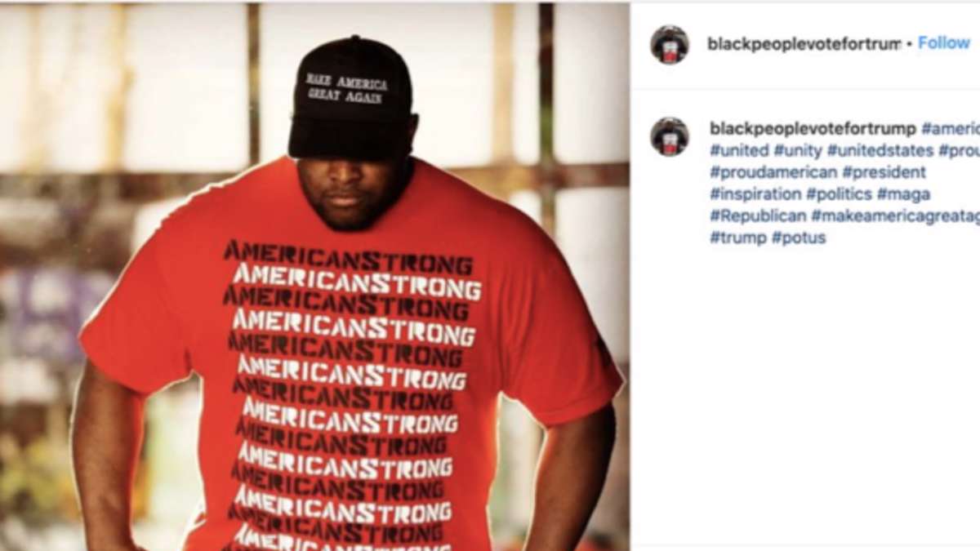Viewport: 980px width, 551px height.
Task: Click the post photo of red shirt
Action: click(x=314, y=277)
